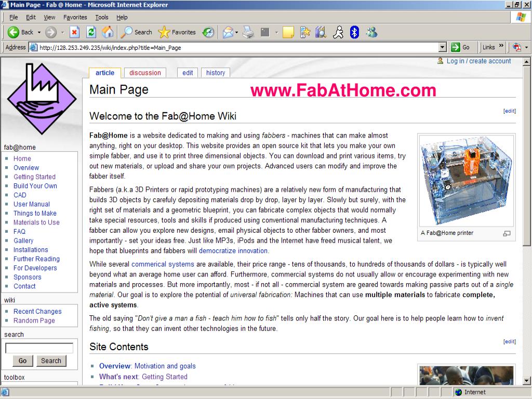Select the article tab
The image size is (532, 399).
(x=105, y=73)
